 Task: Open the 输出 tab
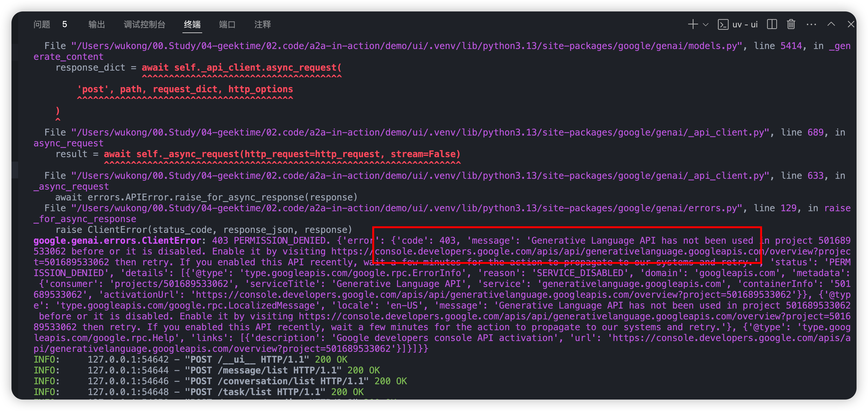tap(96, 24)
